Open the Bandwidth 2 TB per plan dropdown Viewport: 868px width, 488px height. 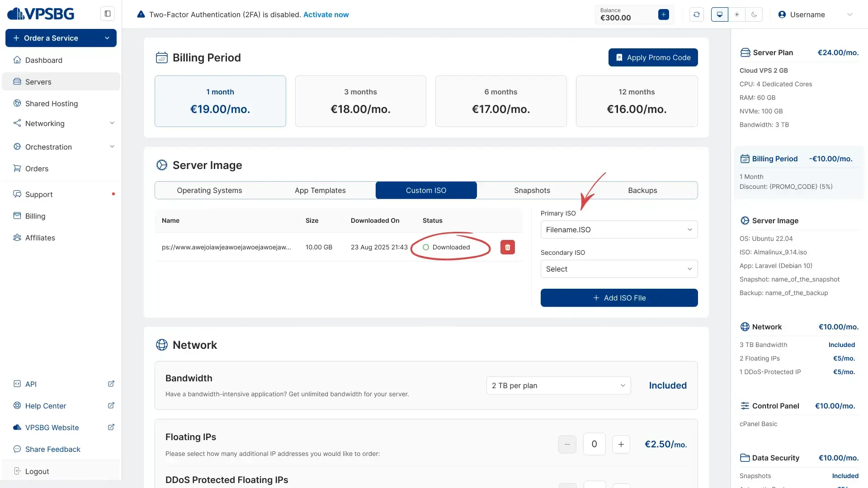click(x=558, y=385)
